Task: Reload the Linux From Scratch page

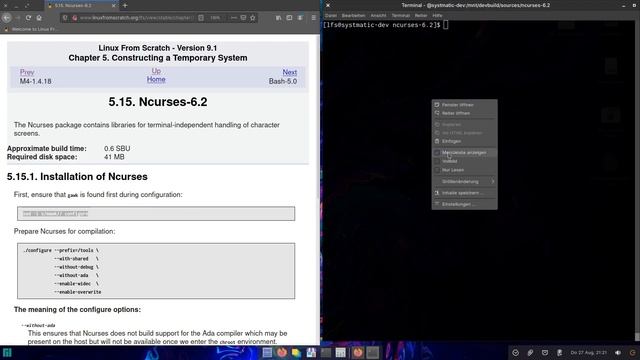Action: tap(28, 18)
